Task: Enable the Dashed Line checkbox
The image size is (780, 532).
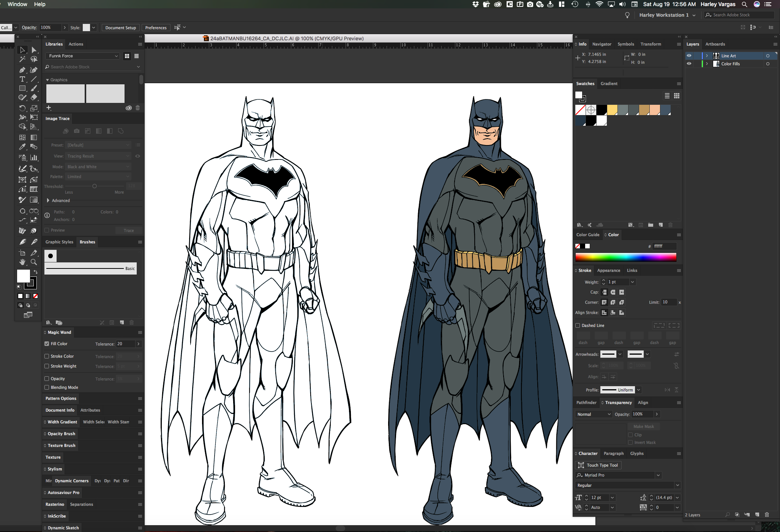Action: (x=578, y=325)
